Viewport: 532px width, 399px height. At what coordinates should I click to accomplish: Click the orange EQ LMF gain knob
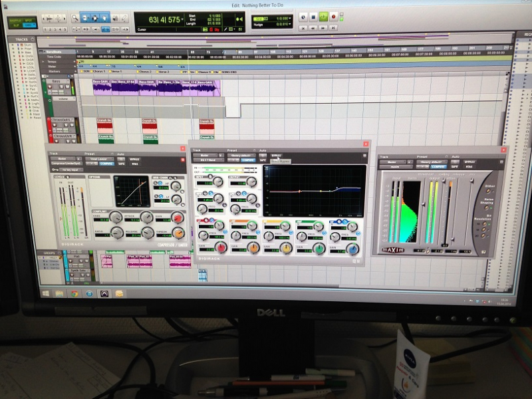pyautogui.click(x=253, y=247)
